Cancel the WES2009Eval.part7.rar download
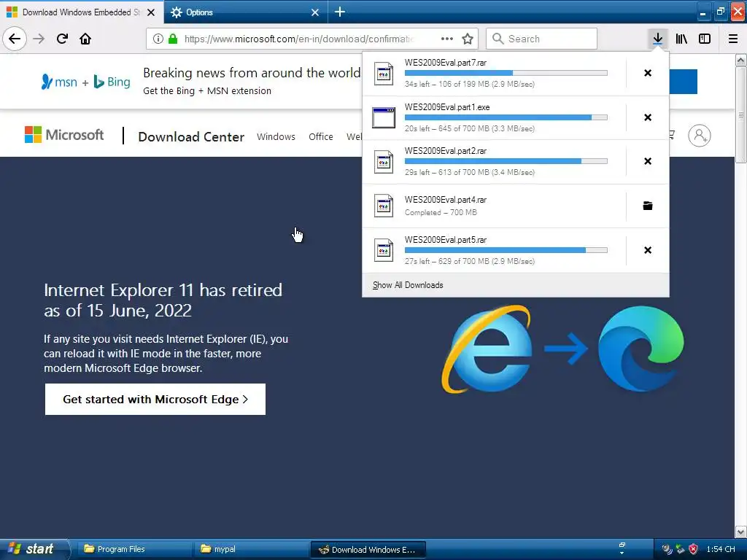The width and height of the screenshot is (747, 560). click(x=648, y=73)
